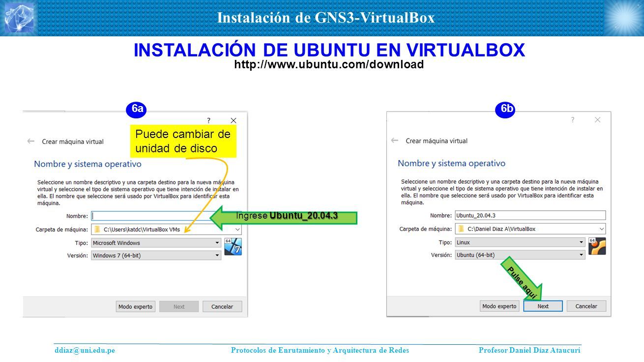The width and height of the screenshot is (644, 362).
Task: Click 'Crear máquina virtual' title in dialog 6a
Action: click(73, 141)
